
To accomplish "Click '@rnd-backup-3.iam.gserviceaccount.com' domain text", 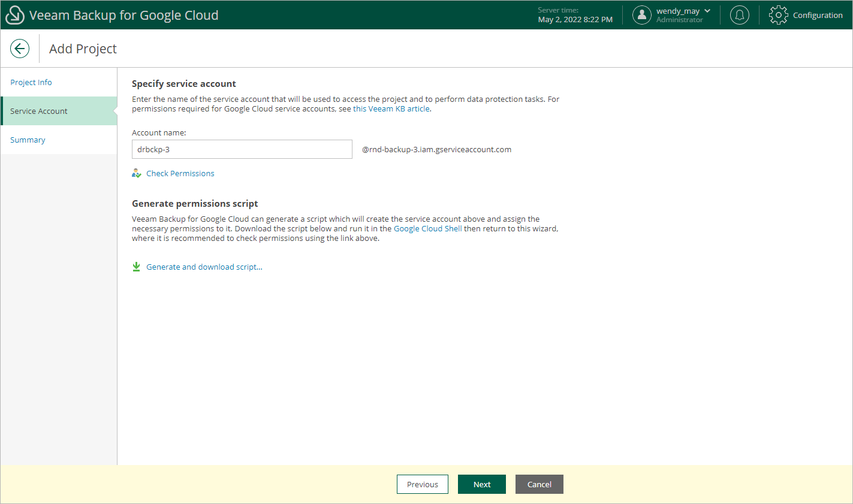I will (x=437, y=149).
